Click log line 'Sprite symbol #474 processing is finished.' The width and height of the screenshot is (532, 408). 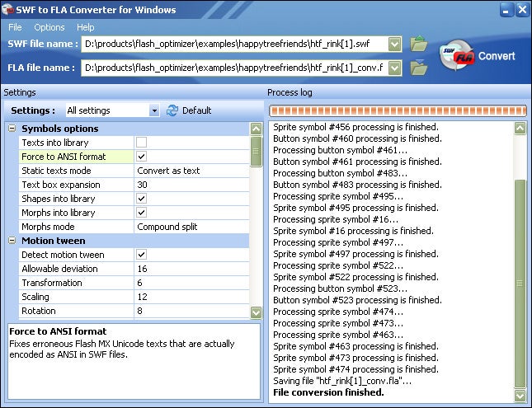pyautogui.click(x=356, y=369)
